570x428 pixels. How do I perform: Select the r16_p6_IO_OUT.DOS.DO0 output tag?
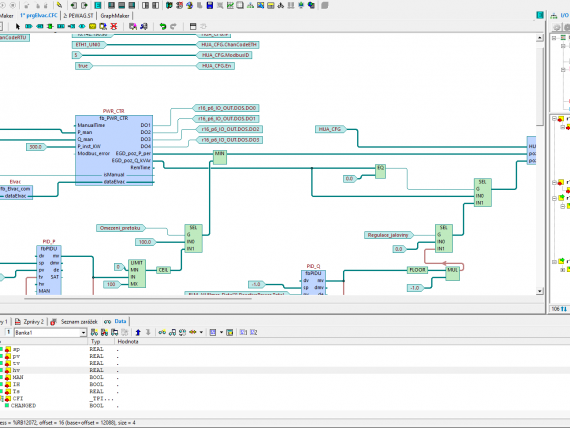[226, 108]
